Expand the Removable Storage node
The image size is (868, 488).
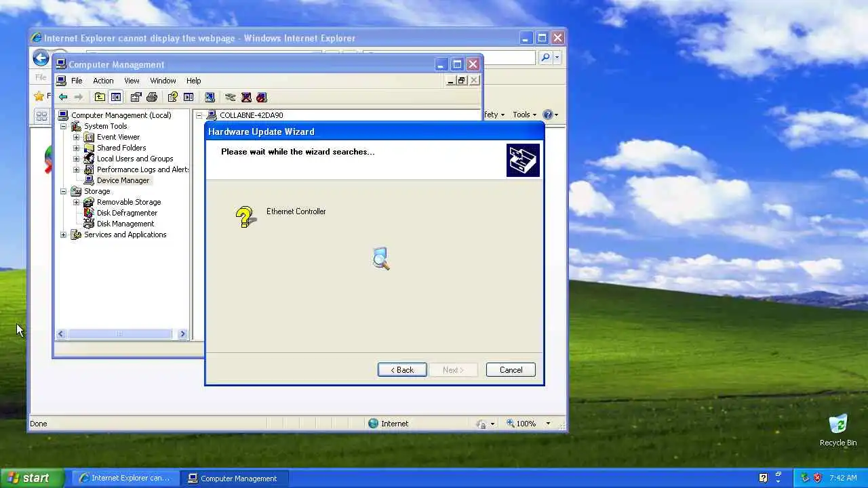77,202
